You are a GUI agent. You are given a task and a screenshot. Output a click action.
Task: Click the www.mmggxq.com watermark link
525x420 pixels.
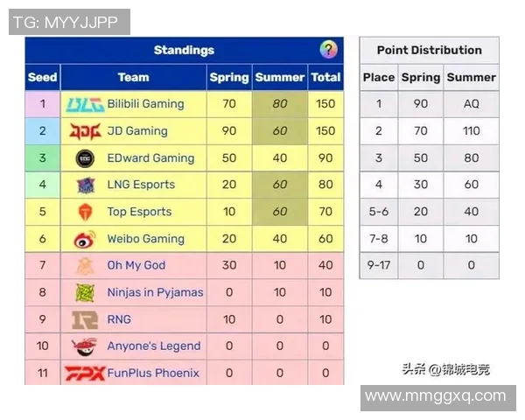click(x=435, y=396)
